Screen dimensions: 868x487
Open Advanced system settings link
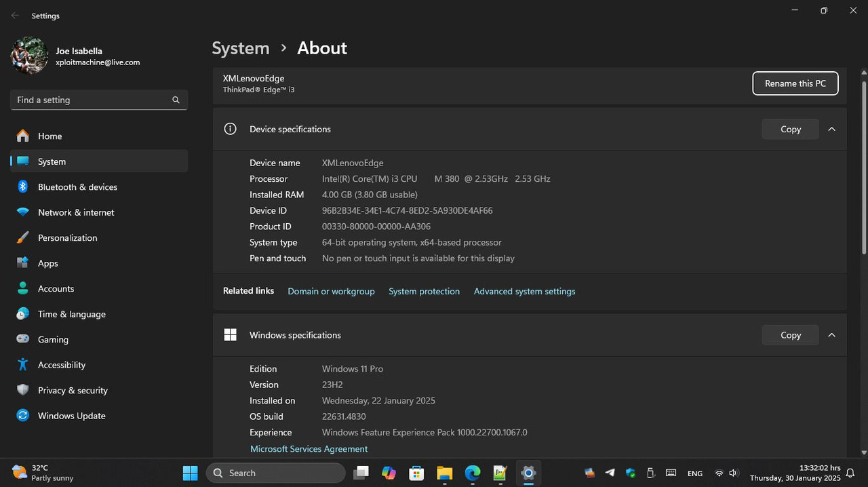(524, 292)
